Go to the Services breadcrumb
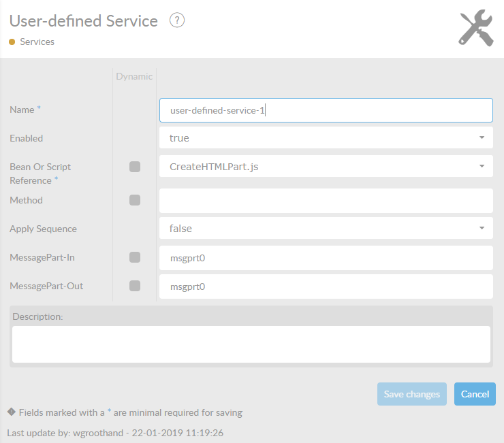Viewport: 504px width, 443px height. click(37, 42)
